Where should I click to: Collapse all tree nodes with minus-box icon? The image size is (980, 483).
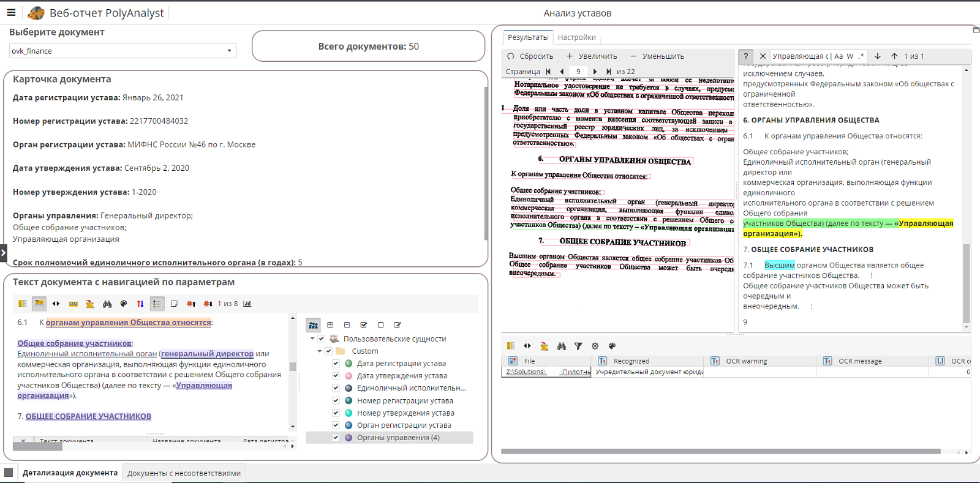pos(347,325)
